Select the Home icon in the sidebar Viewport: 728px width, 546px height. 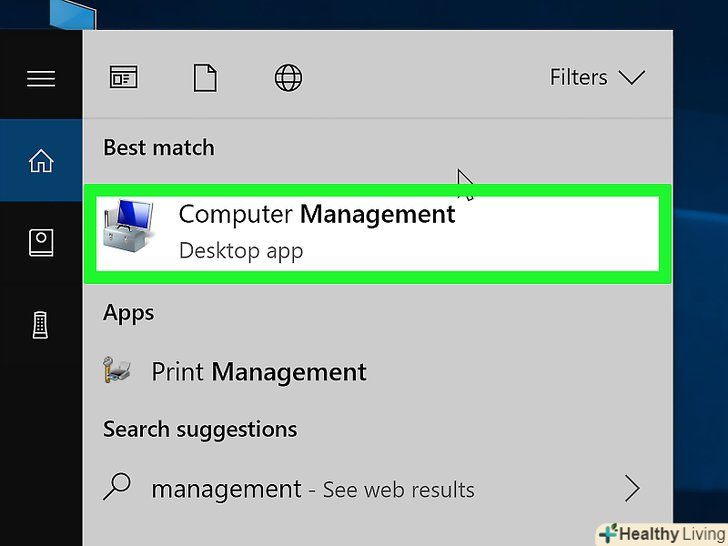41,161
